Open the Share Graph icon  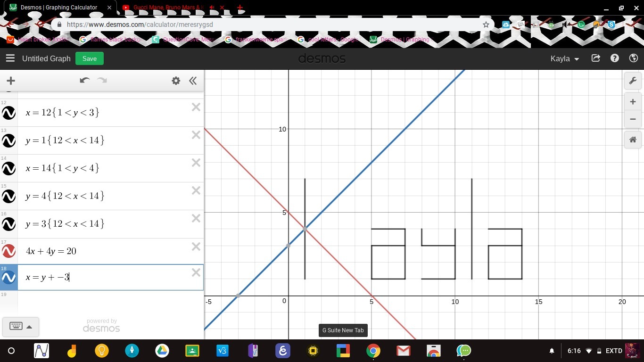click(596, 58)
